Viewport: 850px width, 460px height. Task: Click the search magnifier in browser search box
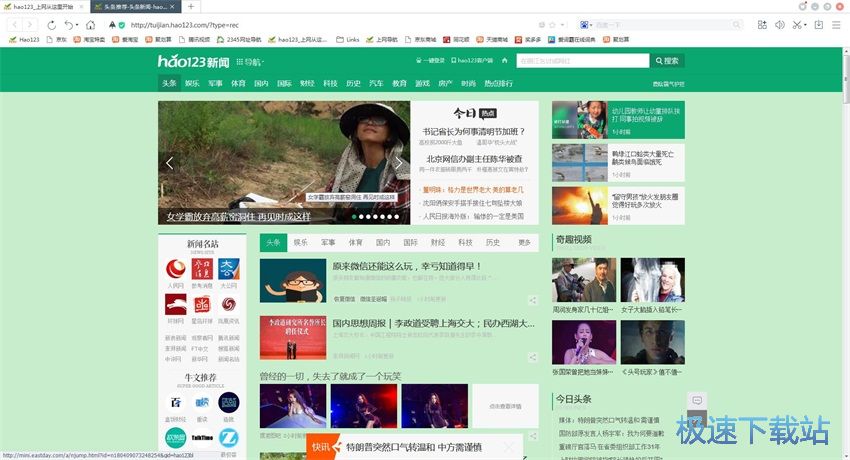pos(736,25)
